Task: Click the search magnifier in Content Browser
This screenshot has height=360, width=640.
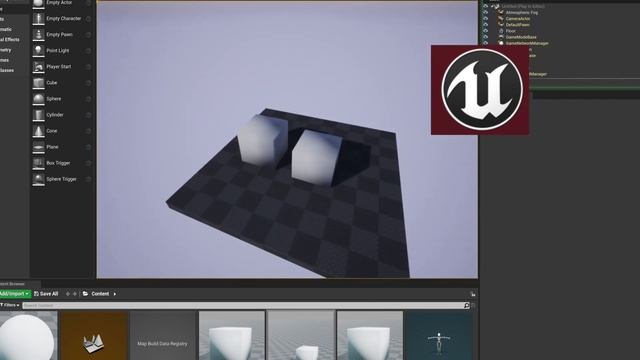Action: tap(467, 305)
